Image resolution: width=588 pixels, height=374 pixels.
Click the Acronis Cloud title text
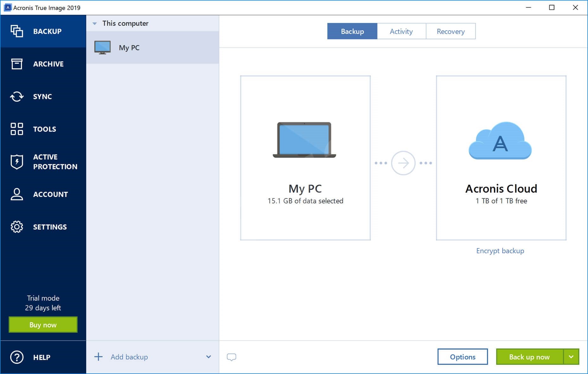tap(501, 189)
